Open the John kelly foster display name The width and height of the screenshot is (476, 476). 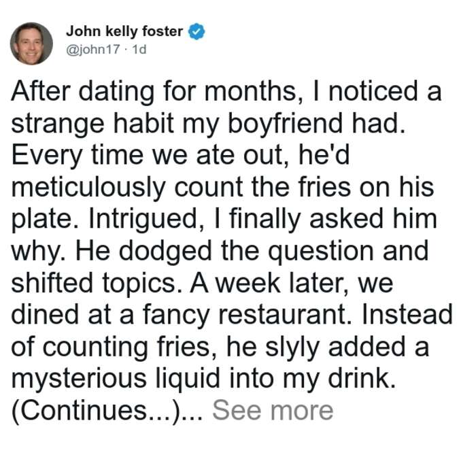click(x=124, y=31)
